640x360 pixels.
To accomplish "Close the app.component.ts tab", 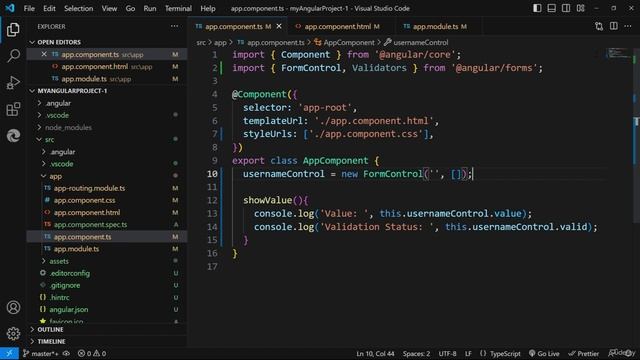I will 279,27.
